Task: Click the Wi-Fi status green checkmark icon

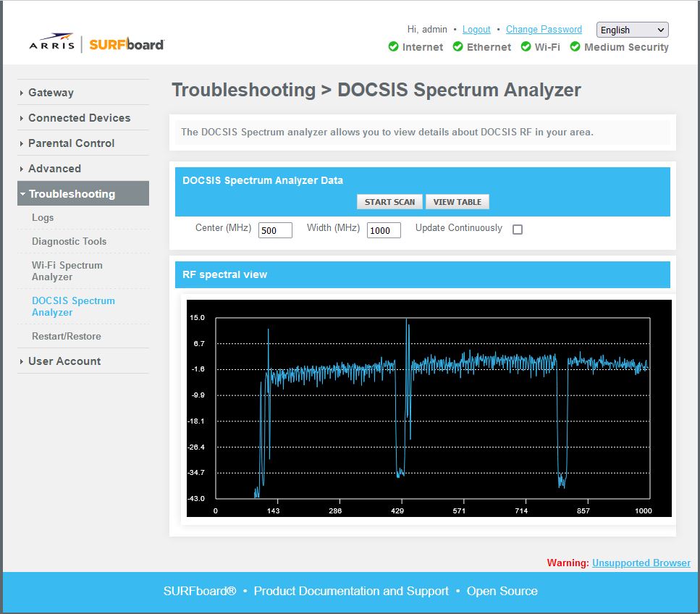Action: coord(526,46)
